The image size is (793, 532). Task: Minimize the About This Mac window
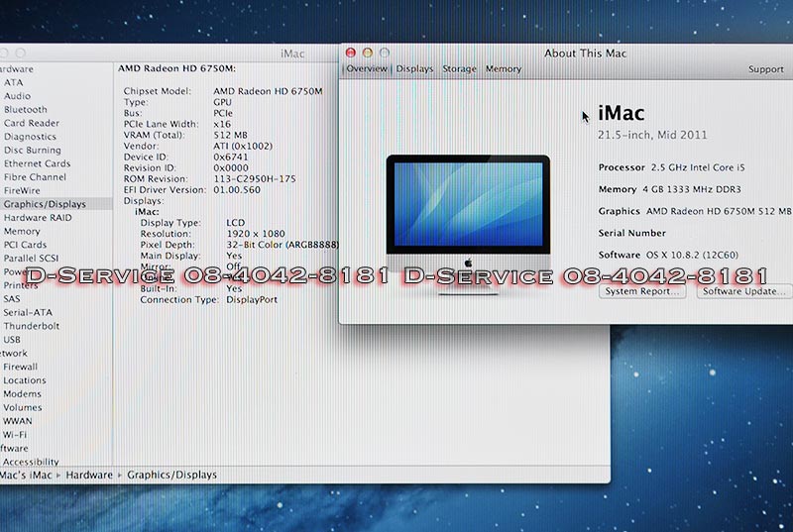(367, 53)
